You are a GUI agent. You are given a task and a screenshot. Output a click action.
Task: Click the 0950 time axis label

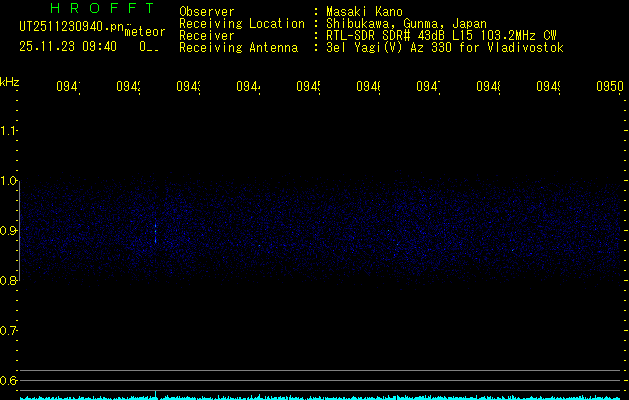pos(610,86)
